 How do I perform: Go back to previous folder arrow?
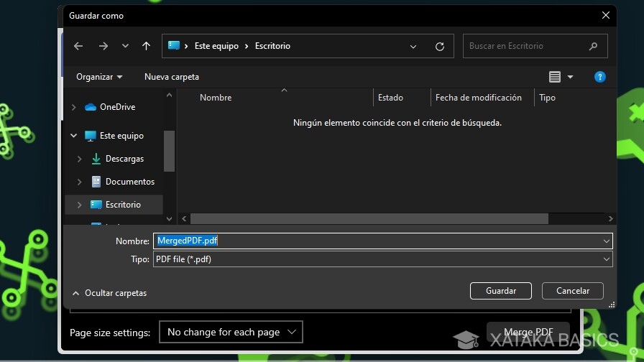point(78,46)
